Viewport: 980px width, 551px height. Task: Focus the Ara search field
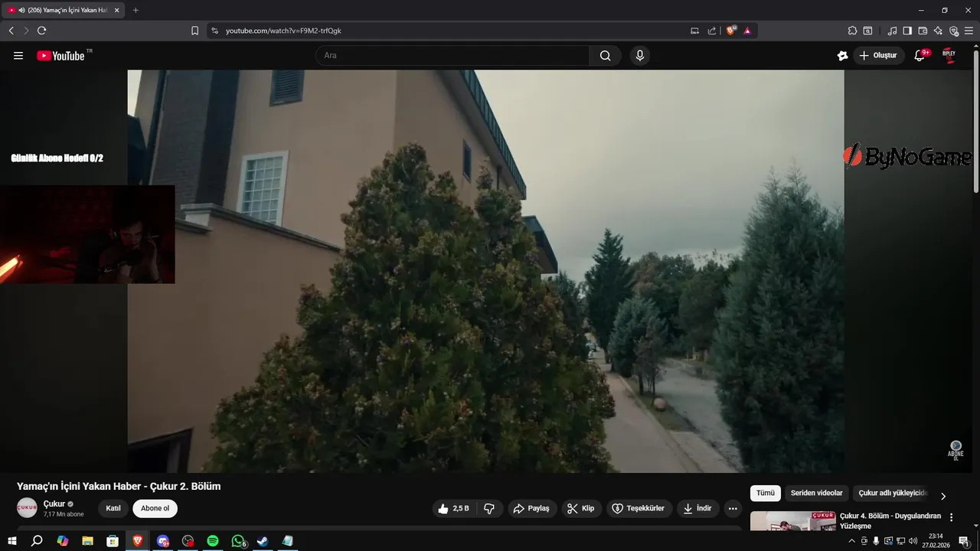coord(452,55)
